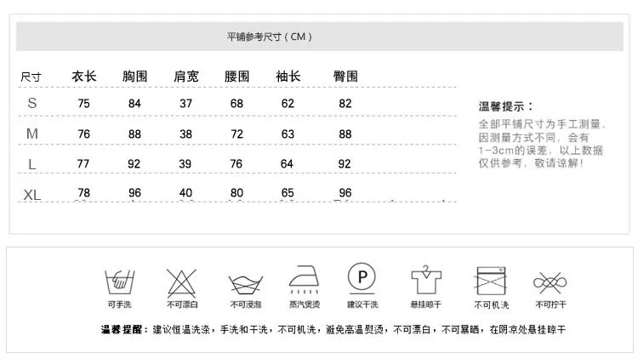The width and height of the screenshot is (638, 364).
Task: Click the hang dry shirt (悬挂晾干) icon
Action: [425, 280]
